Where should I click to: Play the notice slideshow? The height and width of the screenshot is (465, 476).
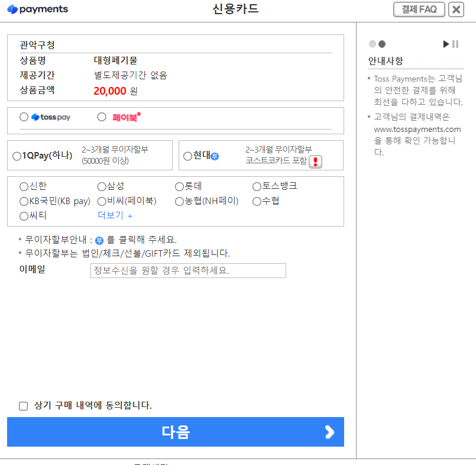[446, 44]
